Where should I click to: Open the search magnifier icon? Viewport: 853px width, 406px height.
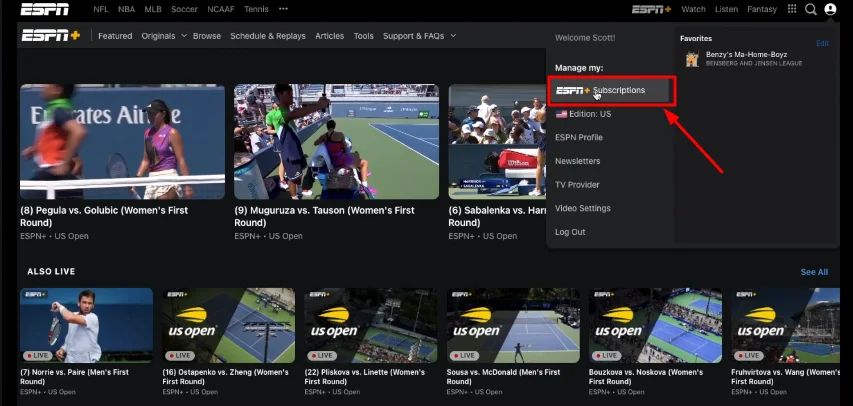point(811,9)
